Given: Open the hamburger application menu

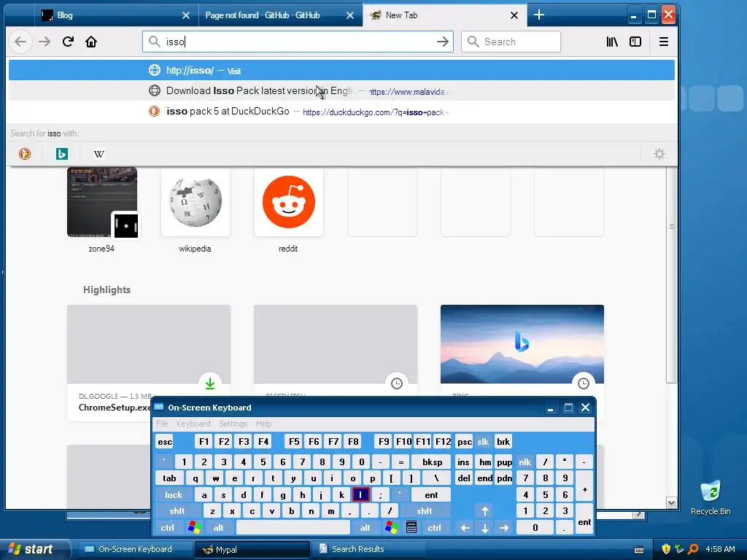Looking at the screenshot, I should 664,42.
